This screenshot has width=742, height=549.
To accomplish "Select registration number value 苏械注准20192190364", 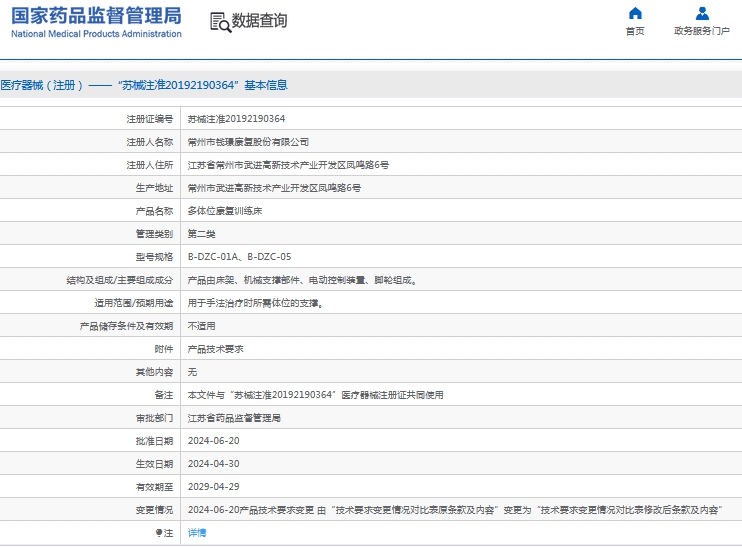I will click(236, 119).
